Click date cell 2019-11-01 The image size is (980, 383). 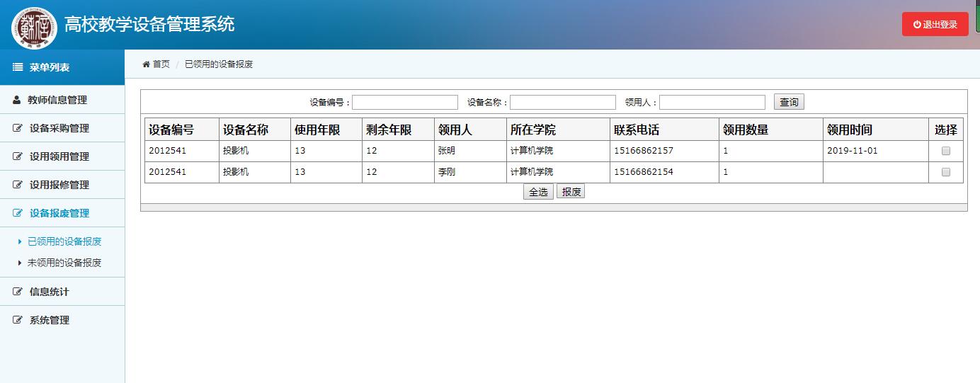tap(853, 151)
